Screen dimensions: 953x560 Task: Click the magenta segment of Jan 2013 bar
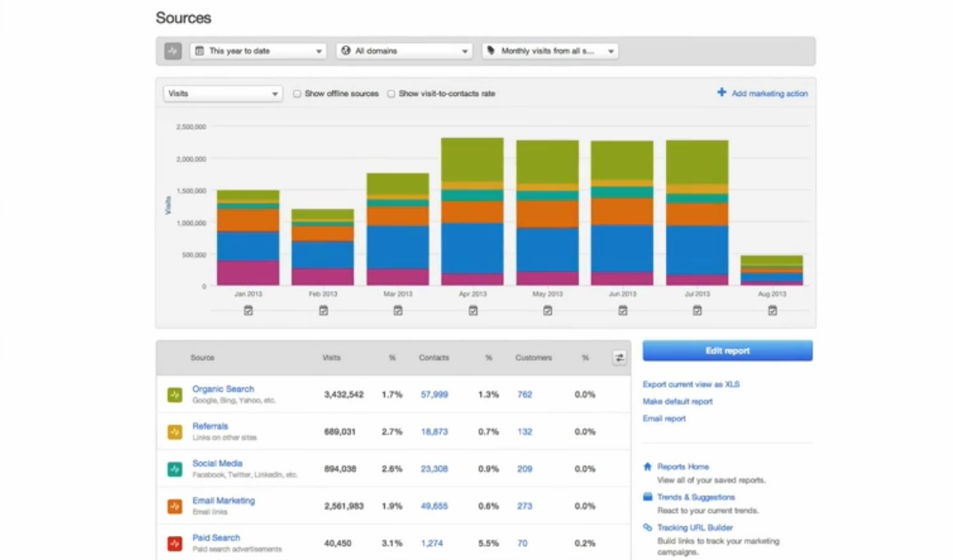click(x=248, y=273)
